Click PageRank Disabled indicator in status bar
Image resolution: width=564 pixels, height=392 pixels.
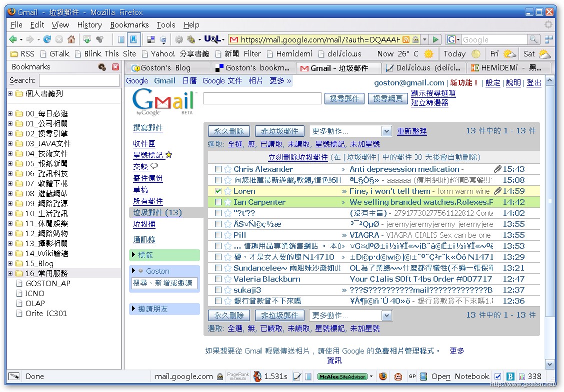[x=238, y=376]
